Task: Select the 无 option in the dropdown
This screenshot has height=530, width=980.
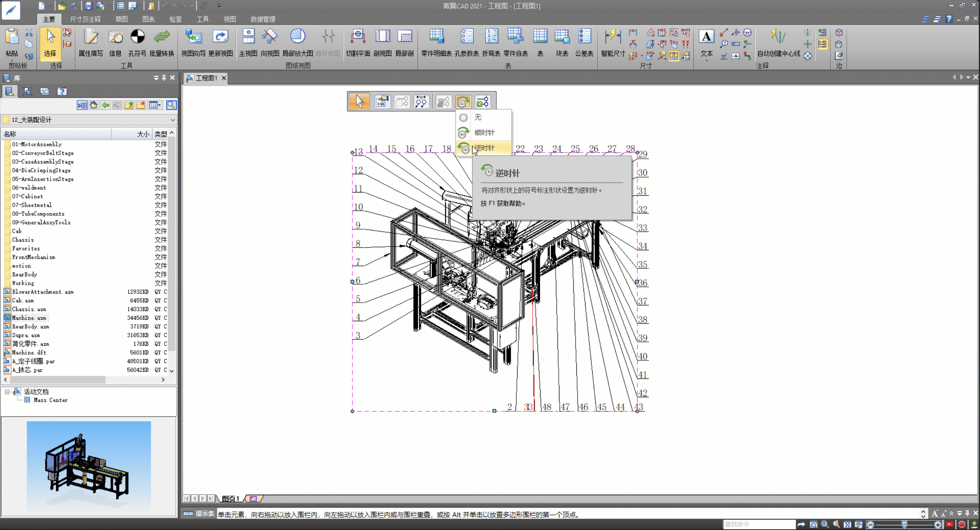Action: [x=484, y=118]
